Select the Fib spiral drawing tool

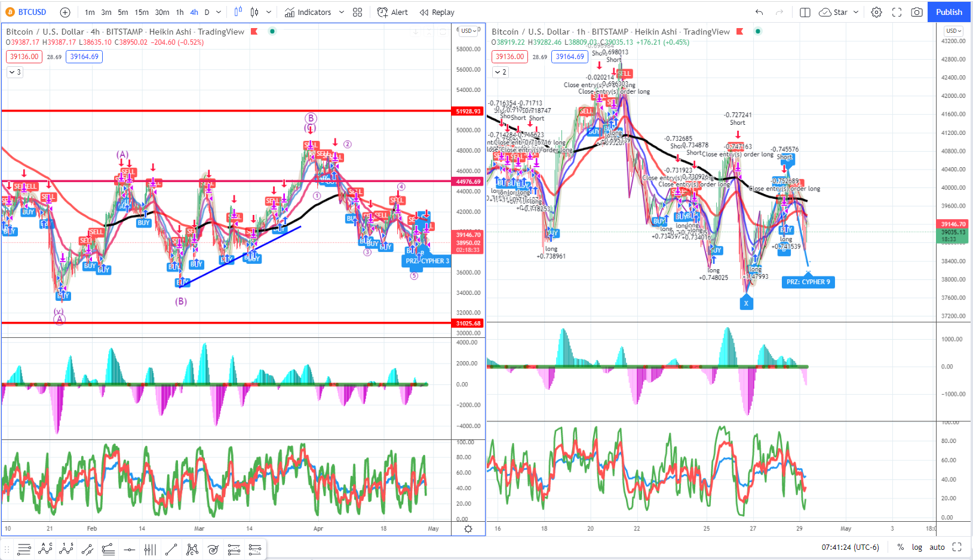(x=213, y=549)
